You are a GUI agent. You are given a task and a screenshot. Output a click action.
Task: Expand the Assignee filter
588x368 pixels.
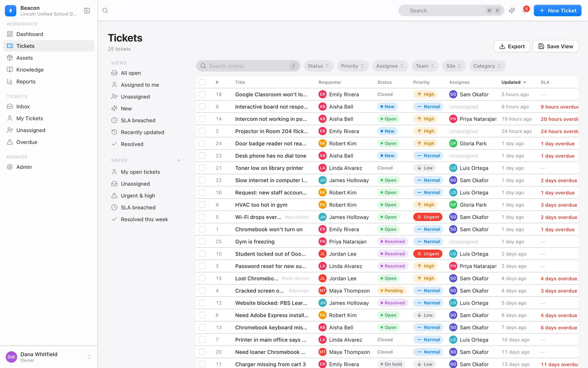[390, 66]
